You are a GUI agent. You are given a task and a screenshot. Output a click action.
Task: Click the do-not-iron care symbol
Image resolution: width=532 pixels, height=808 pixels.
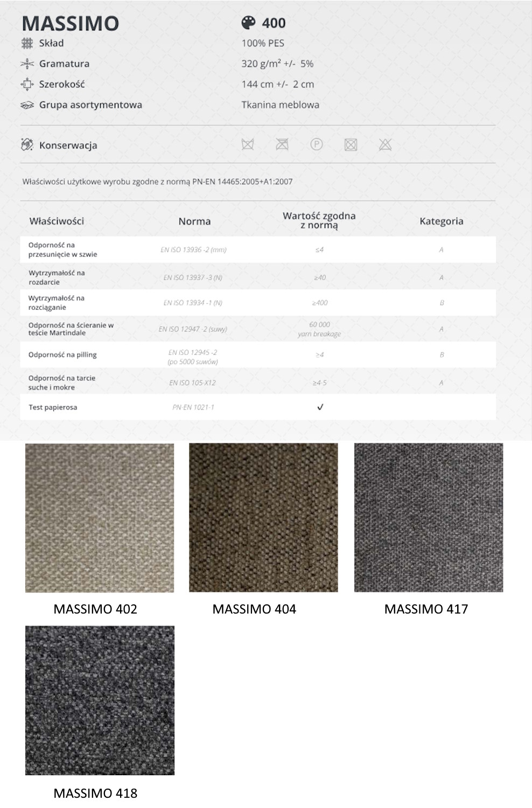click(282, 144)
